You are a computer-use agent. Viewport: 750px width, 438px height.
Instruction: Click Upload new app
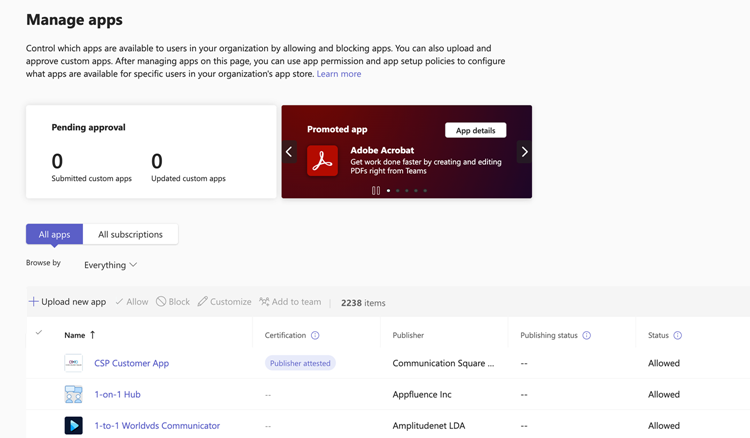coord(67,302)
